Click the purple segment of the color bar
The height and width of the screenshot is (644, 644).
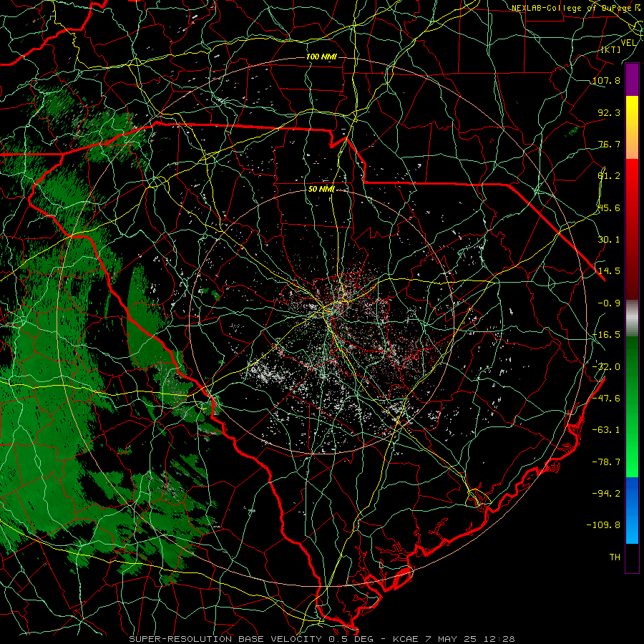pyautogui.click(x=632, y=79)
